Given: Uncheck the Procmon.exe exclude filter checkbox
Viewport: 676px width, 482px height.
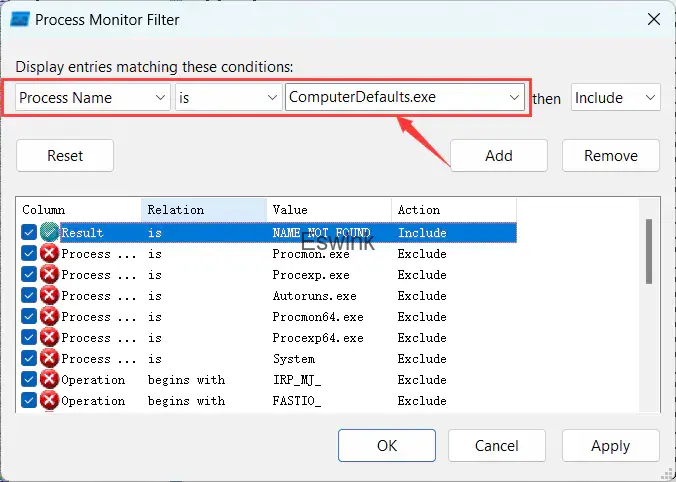Looking at the screenshot, I should [29, 253].
